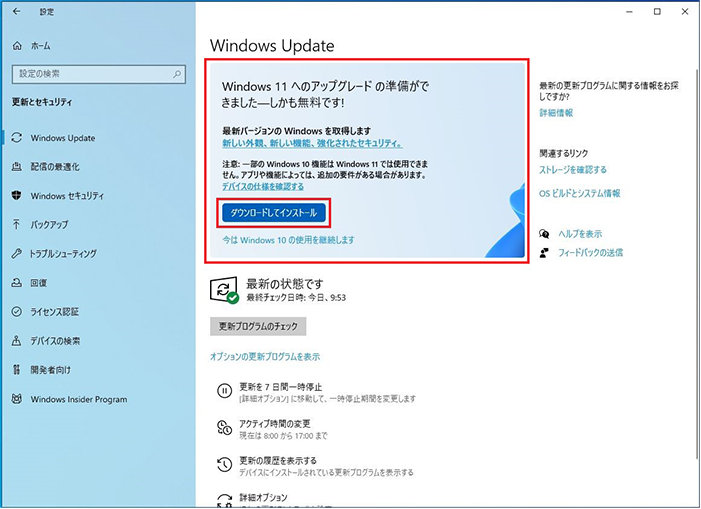This screenshot has width=701, height=509.
Task: Click the Windows セキュリティ shield icon
Action: pos(17,195)
